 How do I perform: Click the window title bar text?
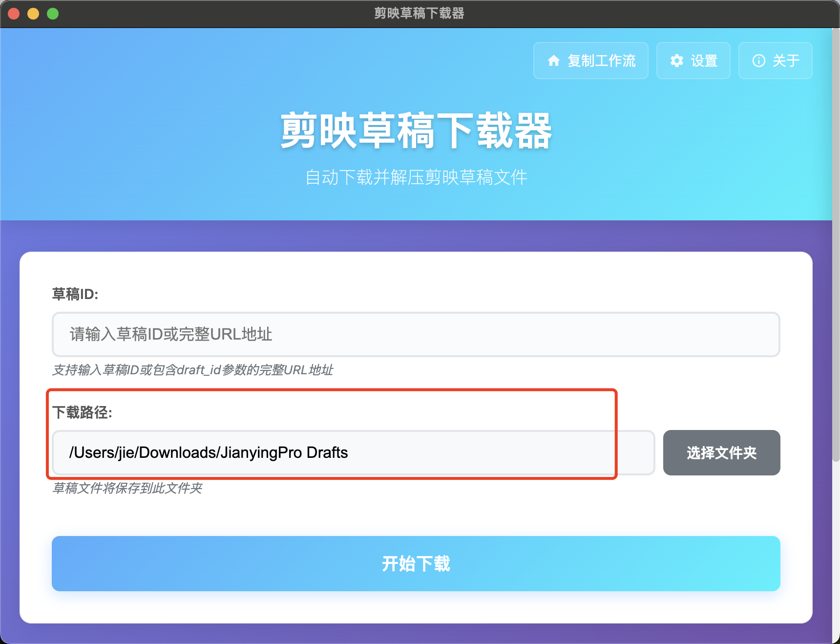419,13
